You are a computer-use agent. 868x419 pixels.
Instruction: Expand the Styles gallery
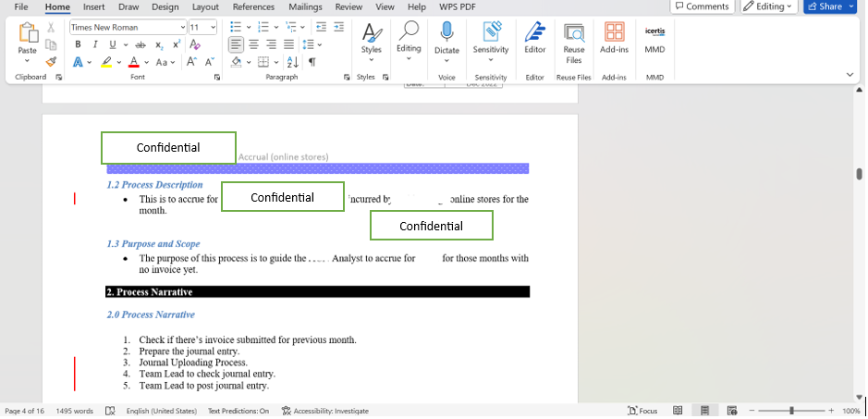tap(372, 42)
